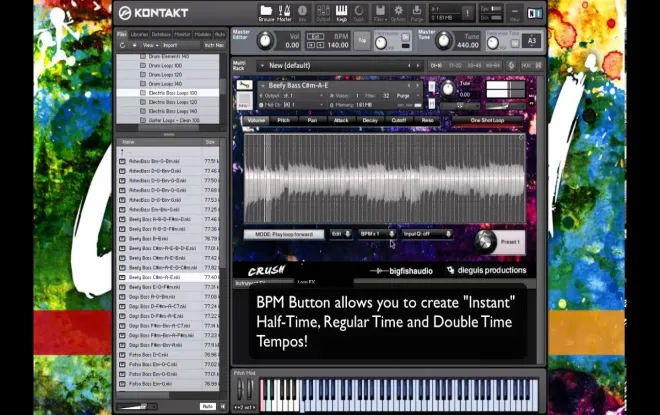
Task: Click file icon of Beefy Bass B-B.nki
Action: click(122, 239)
